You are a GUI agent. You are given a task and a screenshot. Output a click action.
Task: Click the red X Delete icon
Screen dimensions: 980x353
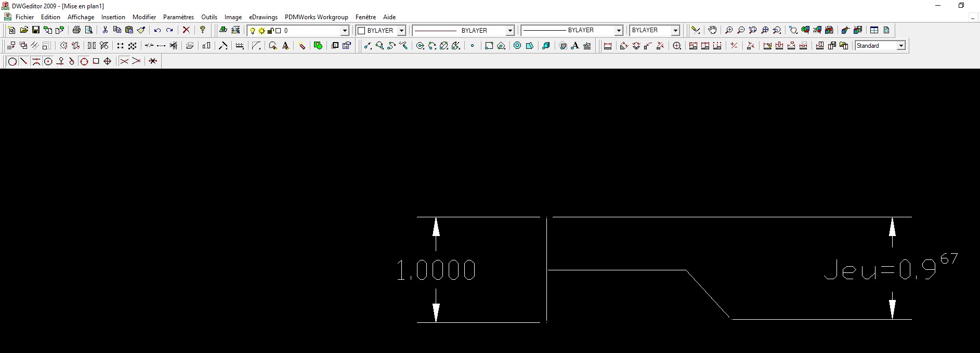coord(186,30)
